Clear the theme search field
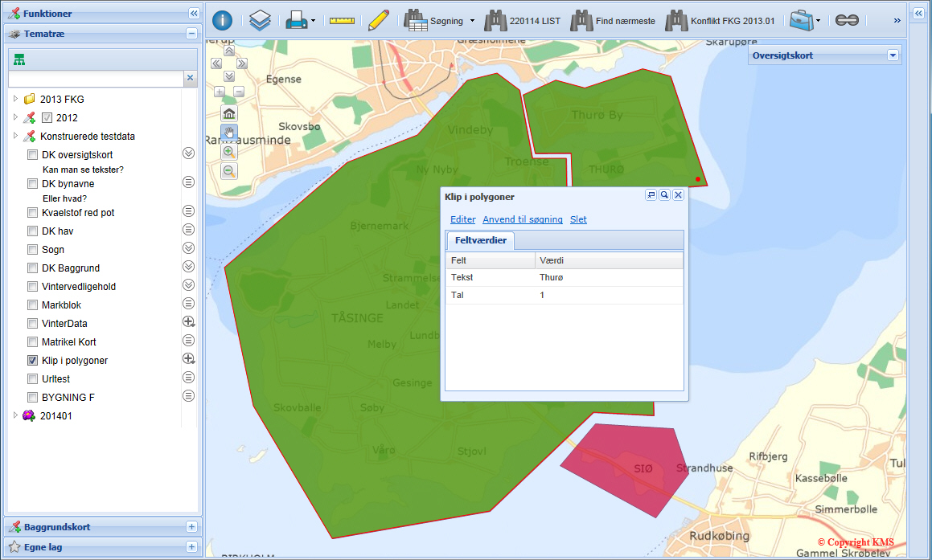This screenshot has height=560, width=932. pyautogui.click(x=191, y=78)
